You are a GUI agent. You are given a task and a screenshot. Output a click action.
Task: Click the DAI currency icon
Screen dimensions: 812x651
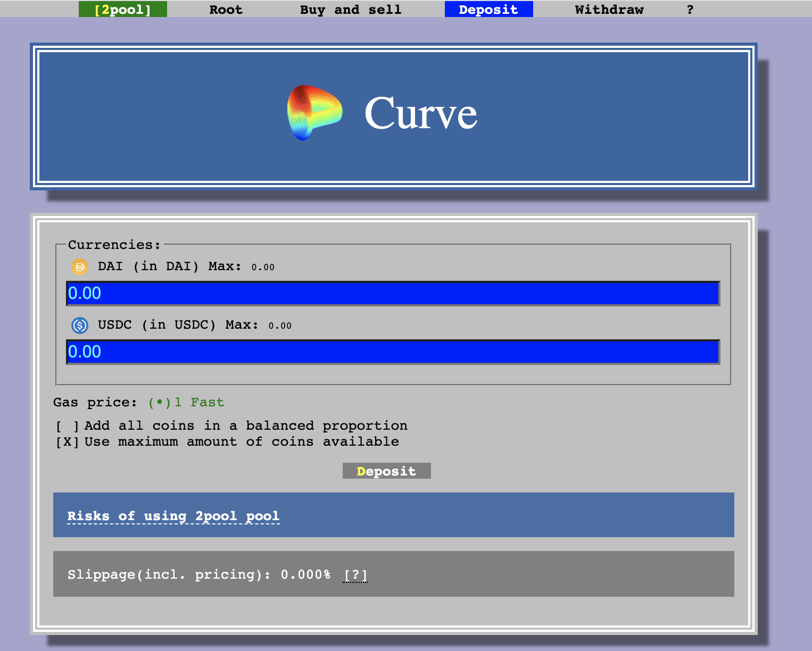coord(79,267)
